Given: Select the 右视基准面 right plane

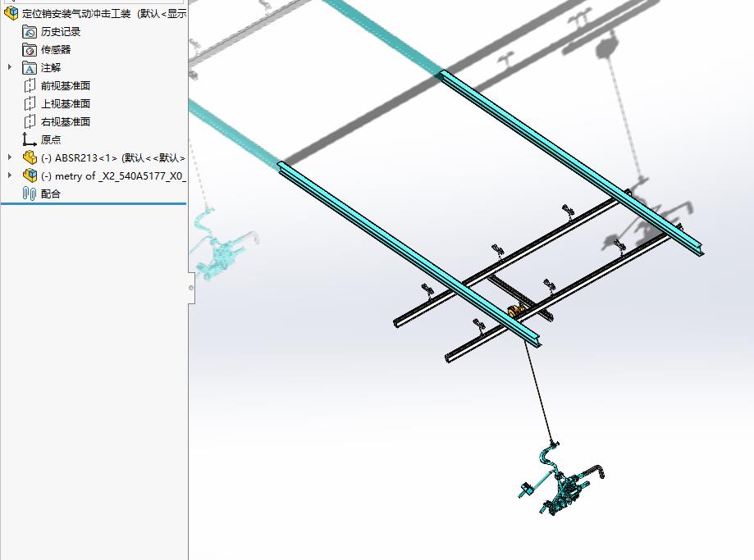Looking at the screenshot, I should point(66,121).
